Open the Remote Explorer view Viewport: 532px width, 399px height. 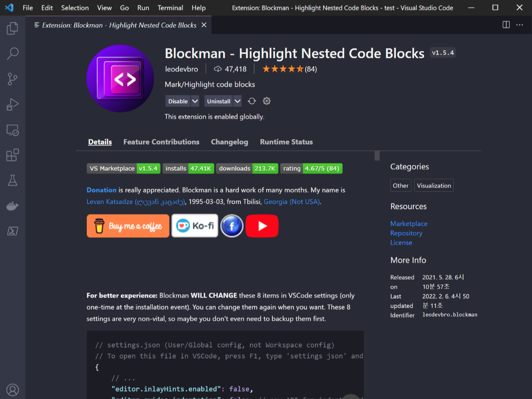(13, 130)
